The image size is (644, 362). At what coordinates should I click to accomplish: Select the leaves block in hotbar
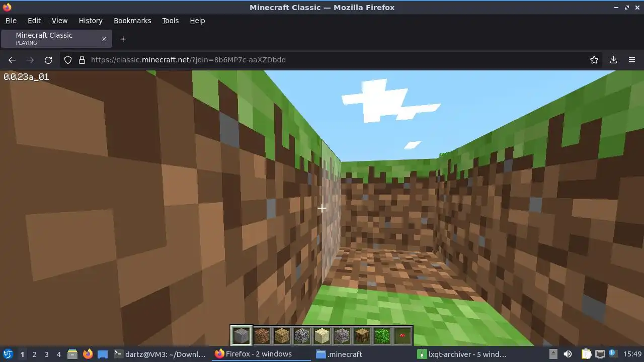pyautogui.click(x=382, y=335)
